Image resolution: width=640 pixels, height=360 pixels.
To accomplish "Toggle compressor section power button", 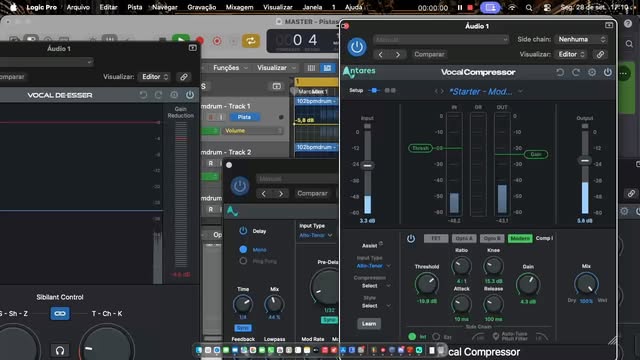I will click(x=411, y=238).
